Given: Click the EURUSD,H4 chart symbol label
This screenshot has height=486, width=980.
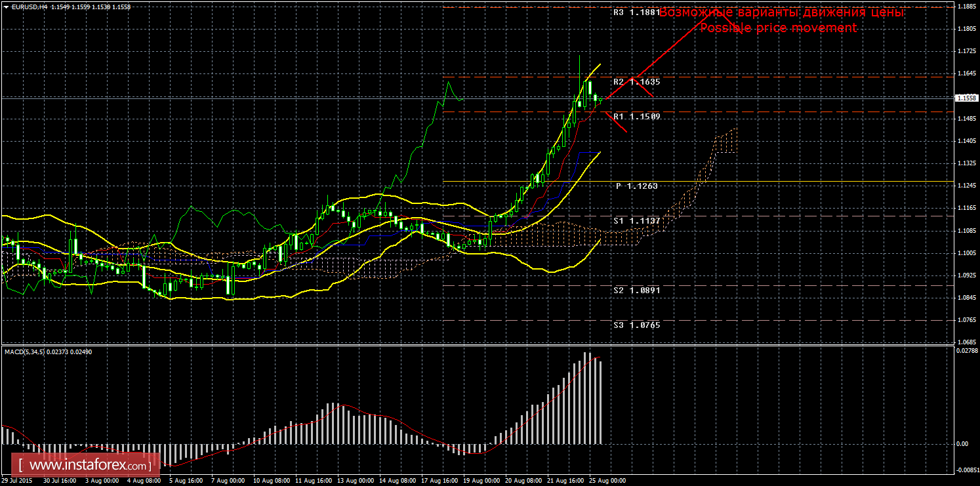Looking at the screenshot, I should pos(31,6).
